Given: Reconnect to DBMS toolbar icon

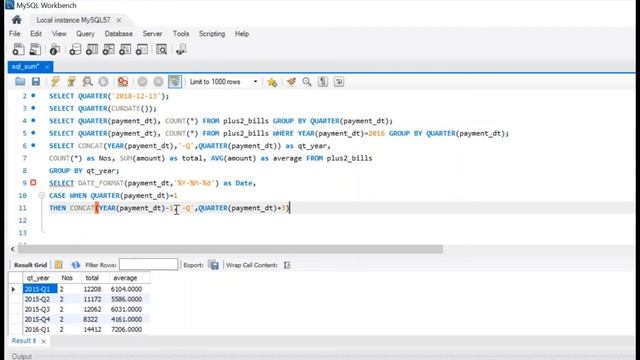Looking at the screenshot, I should point(181,49).
